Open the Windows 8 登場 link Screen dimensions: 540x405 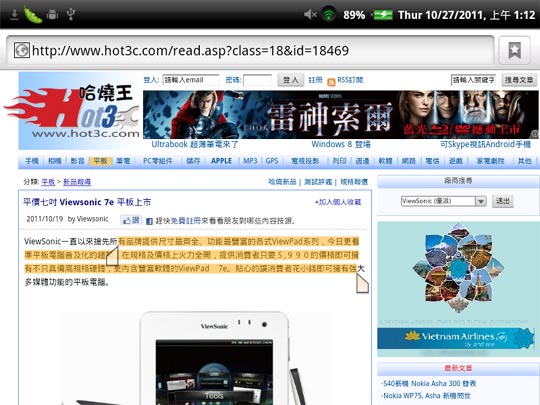(341, 144)
